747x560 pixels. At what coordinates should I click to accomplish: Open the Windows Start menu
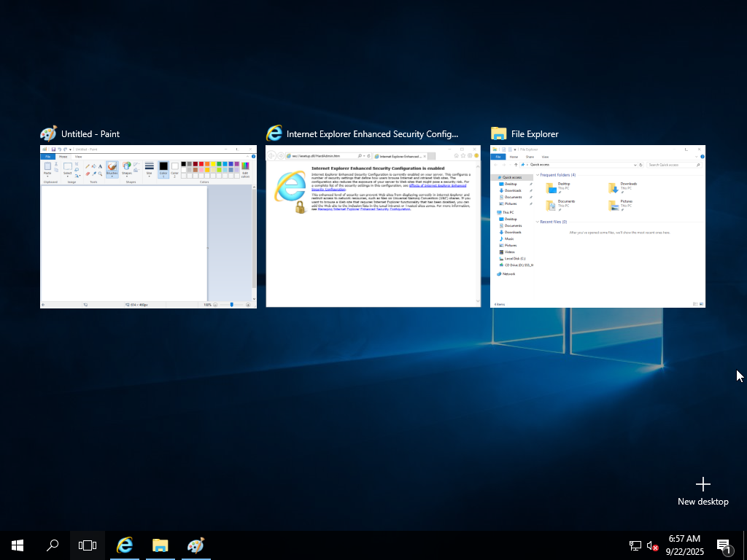click(18, 545)
